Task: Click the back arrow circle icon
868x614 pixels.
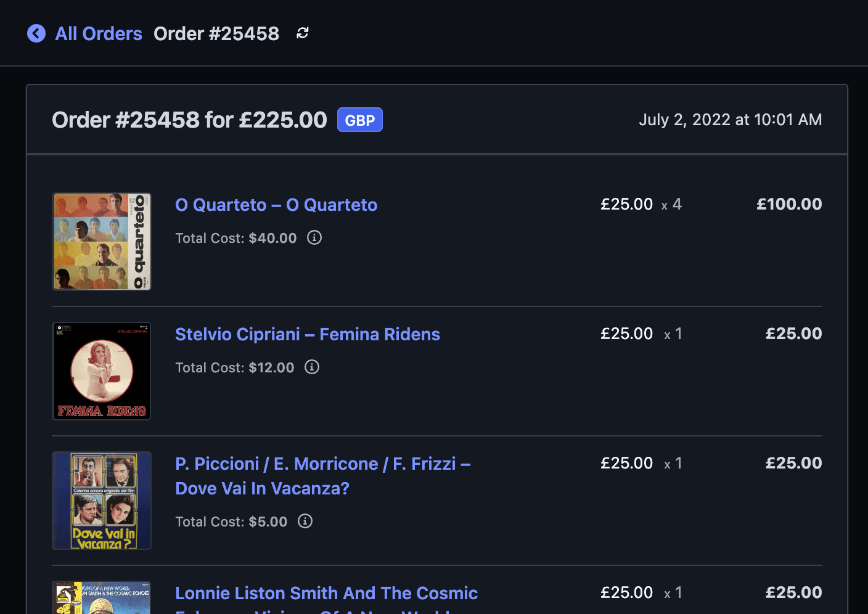Action: pos(36,33)
